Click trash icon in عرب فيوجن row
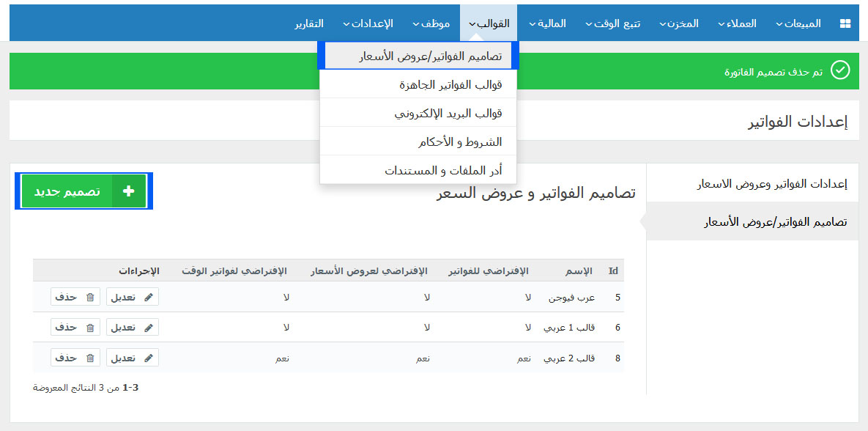 (x=89, y=297)
